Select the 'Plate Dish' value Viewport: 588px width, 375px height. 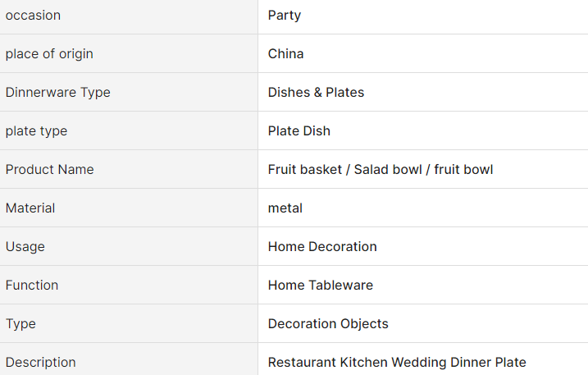pyautogui.click(x=299, y=131)
